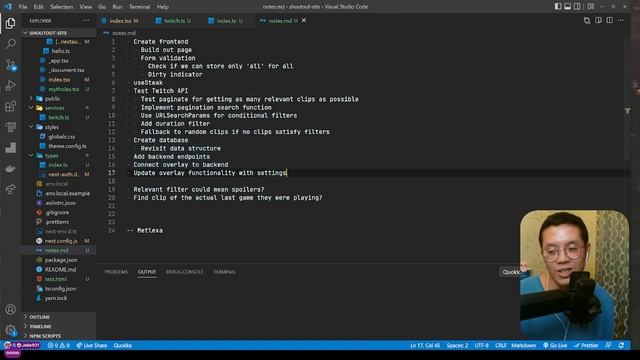Open the Selection menu
The width and height of the screenshot is (640, 360).
[61, 7]
